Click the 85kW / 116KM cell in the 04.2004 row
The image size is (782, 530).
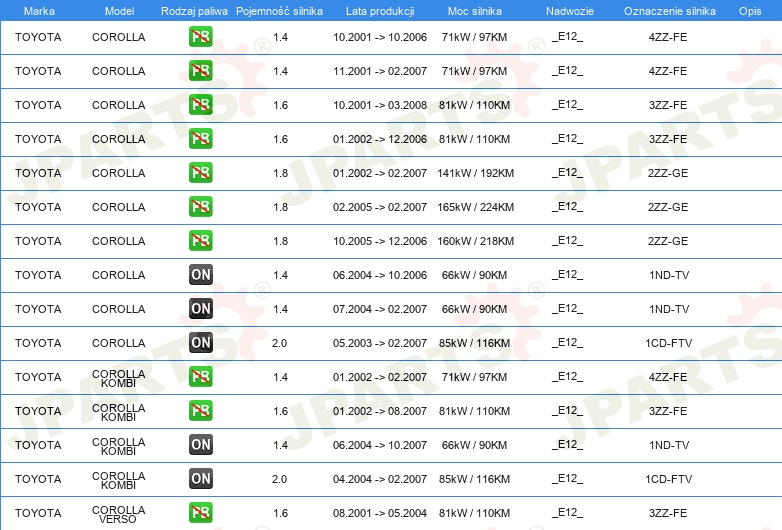pyautogui.click(x=474, y=479)
